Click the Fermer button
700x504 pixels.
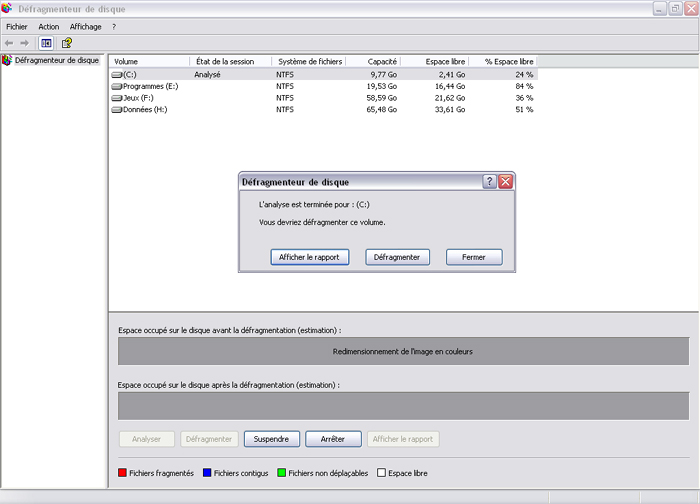point(473,257)
